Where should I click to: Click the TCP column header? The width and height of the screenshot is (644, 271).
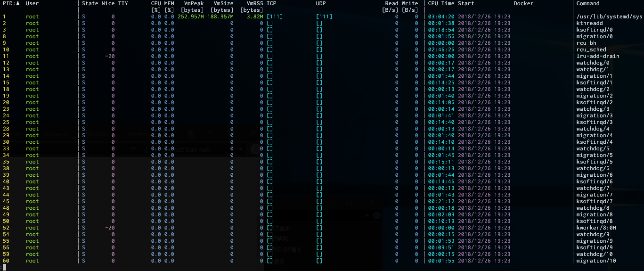pyautogui.click(x=271, y=4)
